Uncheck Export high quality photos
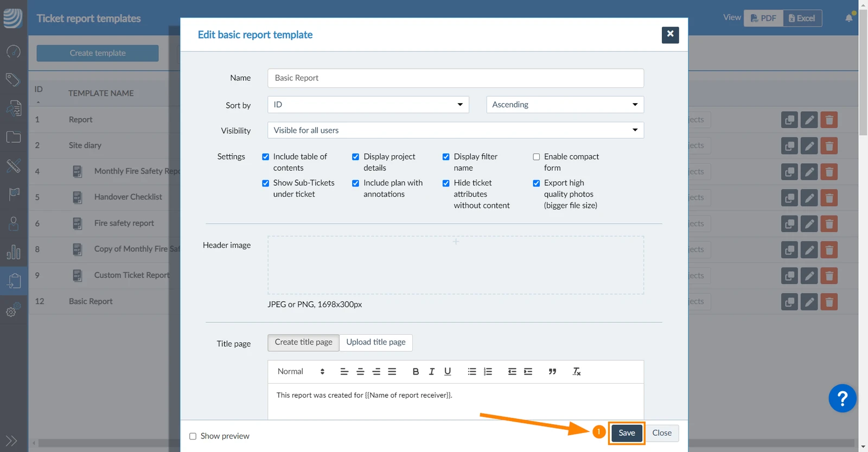The width and height of the screenshot is (868, 452). click(537, 183)
